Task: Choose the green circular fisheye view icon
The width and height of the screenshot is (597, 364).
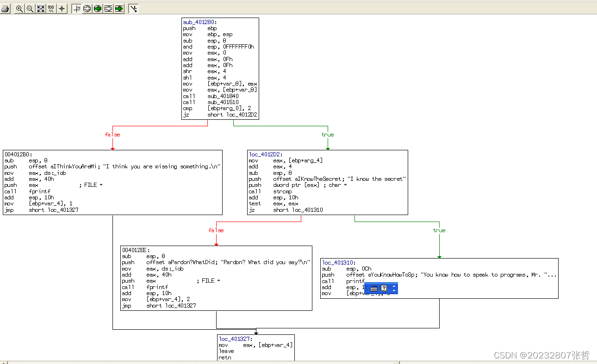Action: pyautogui.click(x=98, y=9)
